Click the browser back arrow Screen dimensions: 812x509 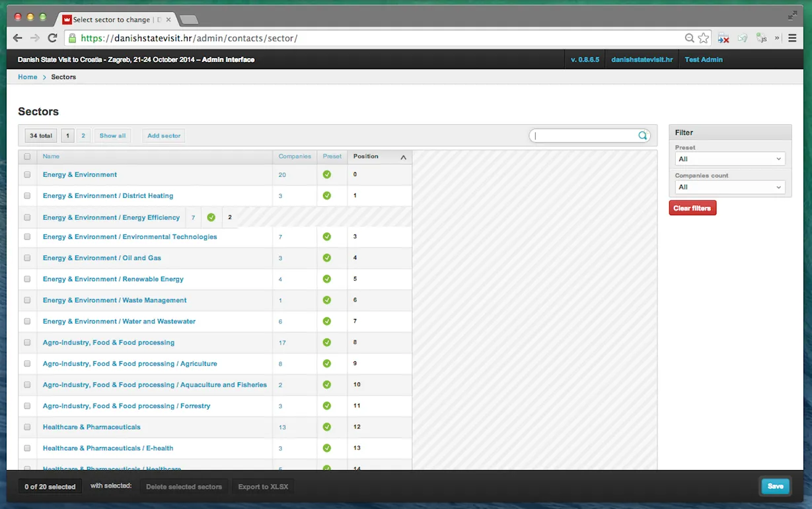coord(18,38)
